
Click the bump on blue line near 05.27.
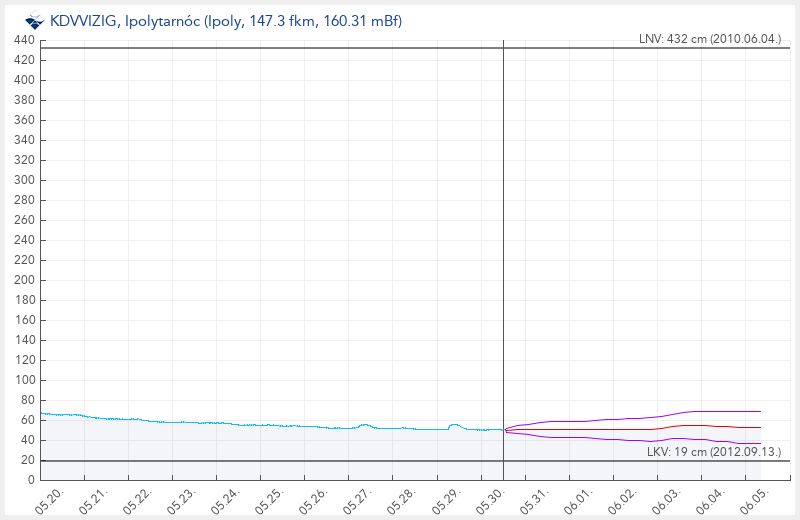tap(365, 425)
